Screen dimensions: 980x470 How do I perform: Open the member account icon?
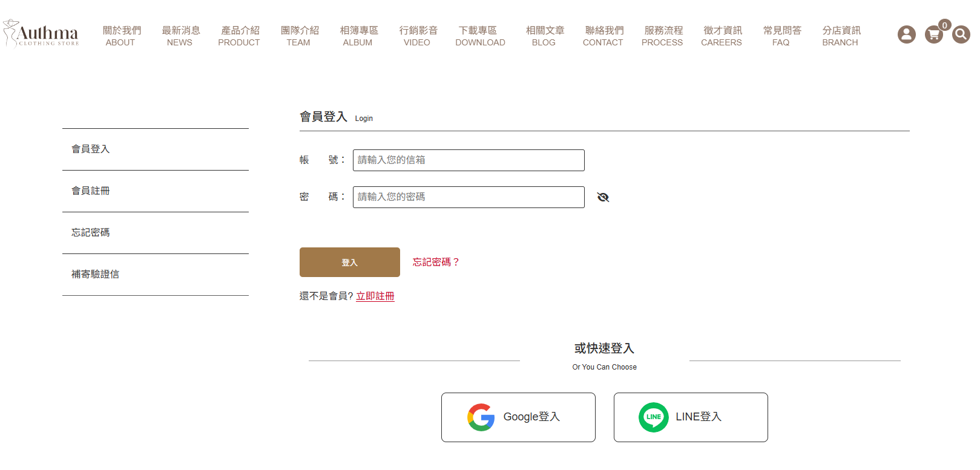[x=906, y=34]
